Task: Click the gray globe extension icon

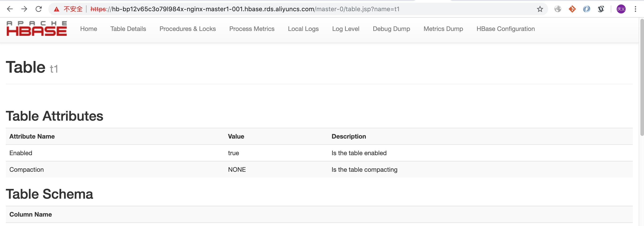Action: click(x=558, y=9)
